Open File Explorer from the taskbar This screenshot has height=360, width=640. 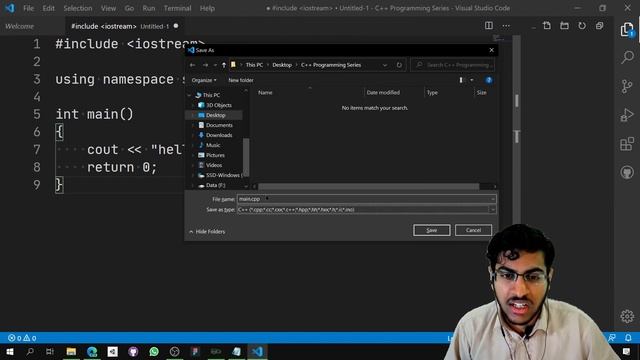point(71,351)
